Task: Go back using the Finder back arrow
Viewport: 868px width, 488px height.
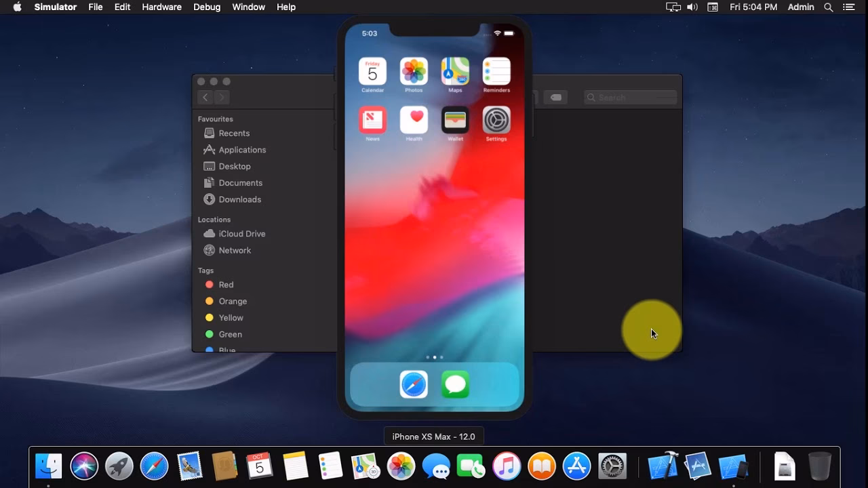Action: (x=205, y=97)
